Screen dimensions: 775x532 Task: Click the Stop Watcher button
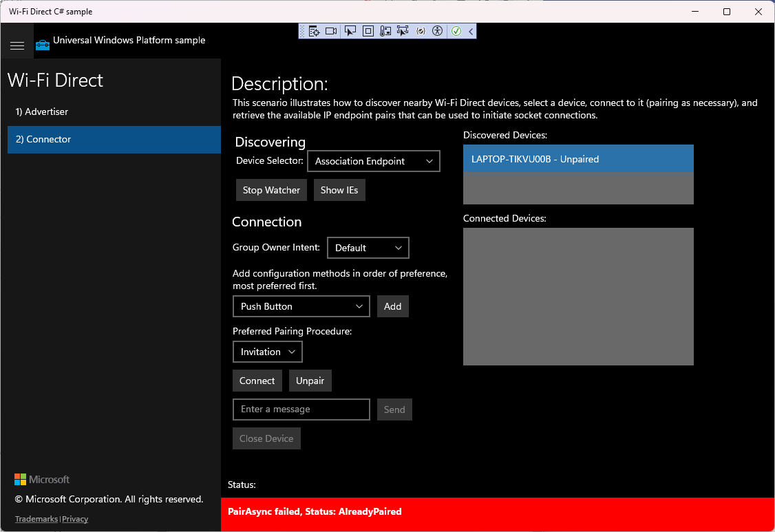(x=271, y=190)
